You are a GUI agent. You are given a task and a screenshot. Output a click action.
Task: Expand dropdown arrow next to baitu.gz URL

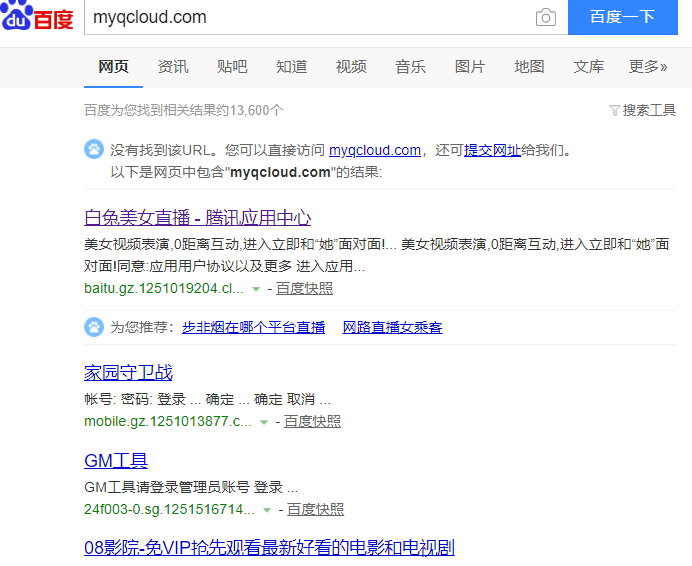point(256,289)
